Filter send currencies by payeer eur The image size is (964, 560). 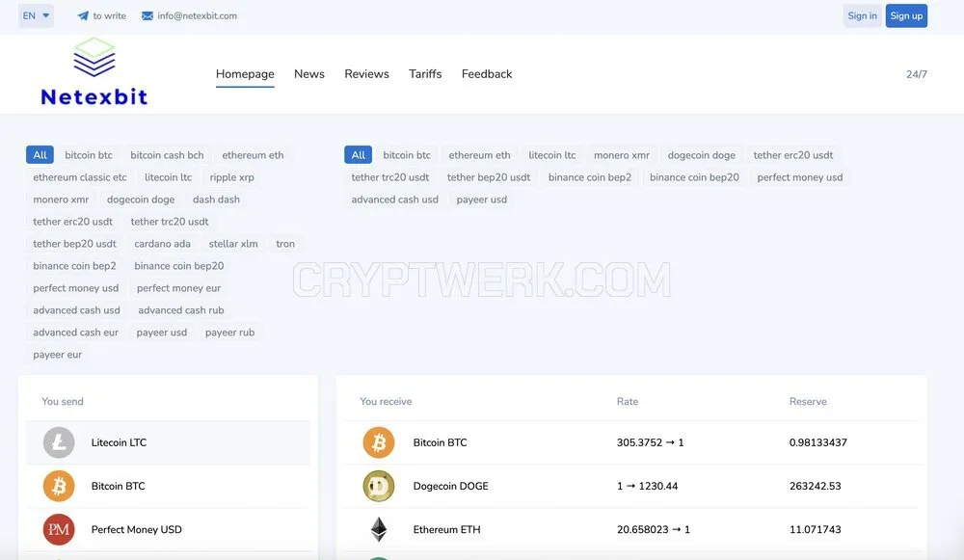tap(57, 354)
